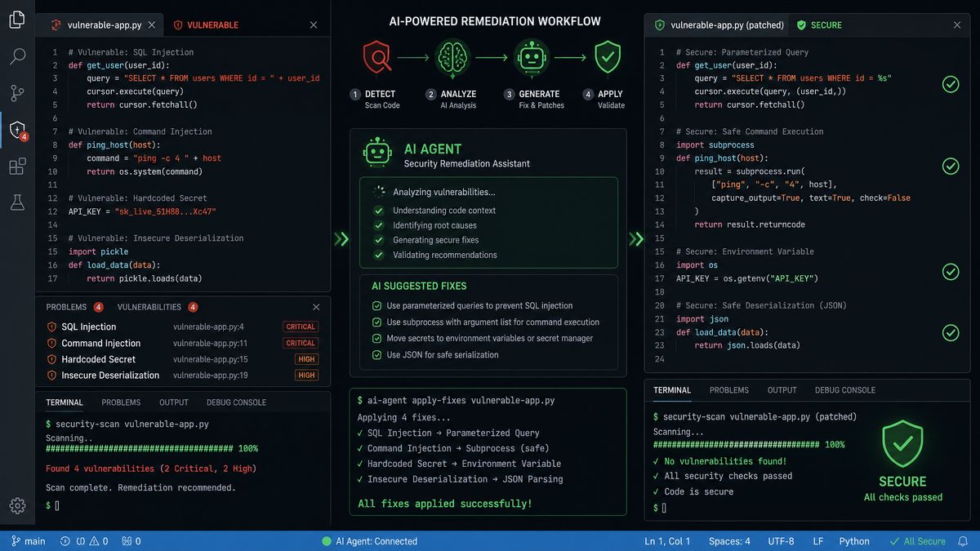
Task: Click the AI Agent robot avatar
Action: 377,152
